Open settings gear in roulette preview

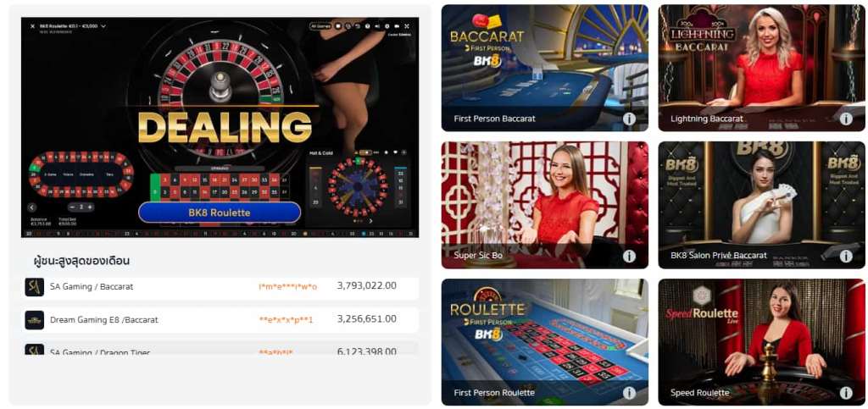pos(387,26)
